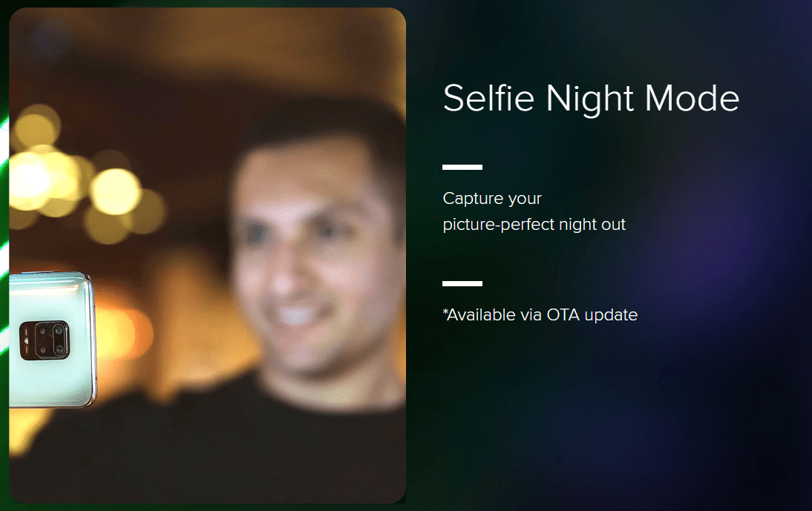Click the word "OTA" in the footnote
This screenshot has height=511, width=812.
point(563,315)
